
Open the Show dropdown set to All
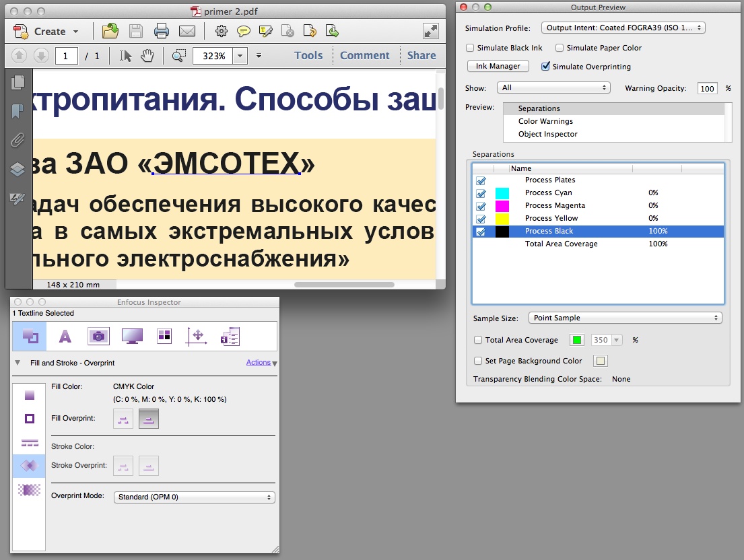[553, 87]
